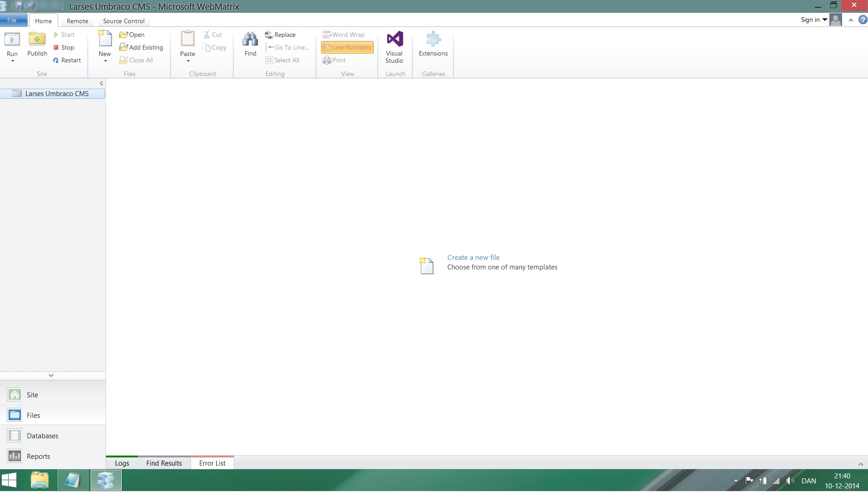Click the Run site icon
868x492 pixels.
[12, 40]
